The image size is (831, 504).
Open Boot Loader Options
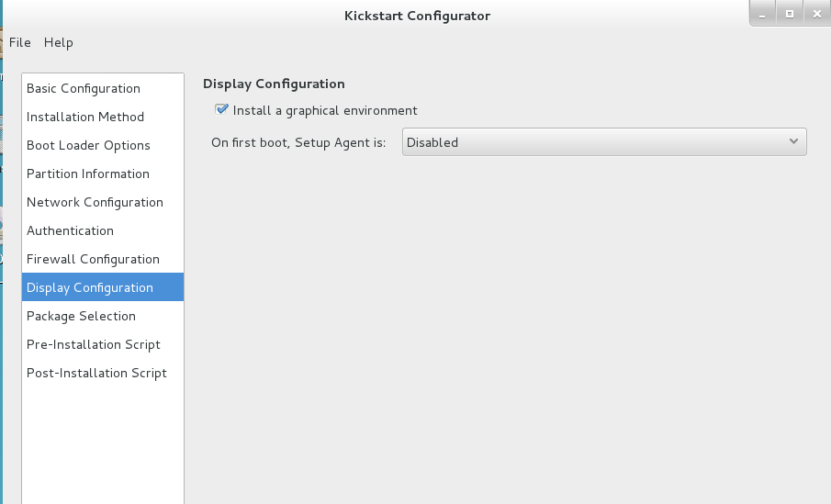[x=88, y=145]
